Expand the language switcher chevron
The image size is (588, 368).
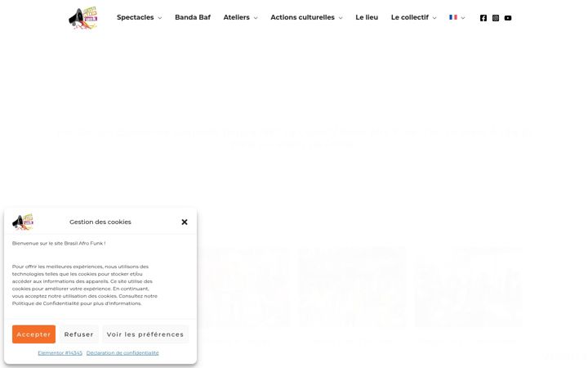click(x=463, y=18)
